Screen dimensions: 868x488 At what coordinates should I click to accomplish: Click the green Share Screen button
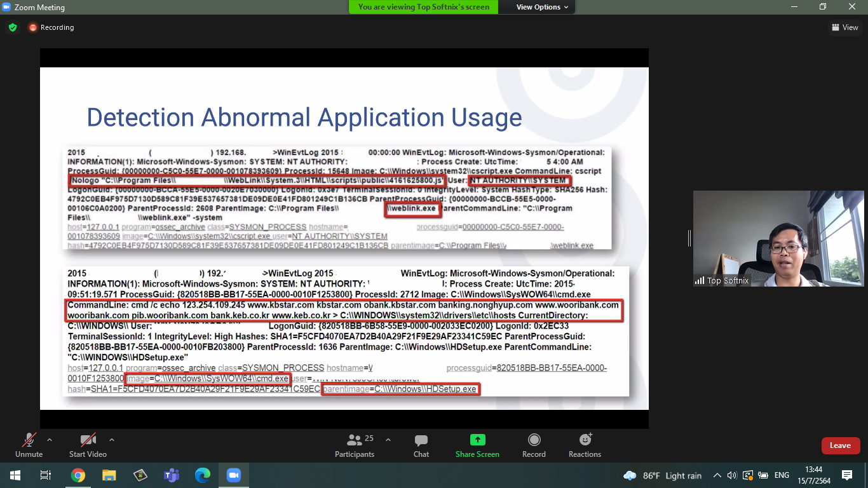477,445
